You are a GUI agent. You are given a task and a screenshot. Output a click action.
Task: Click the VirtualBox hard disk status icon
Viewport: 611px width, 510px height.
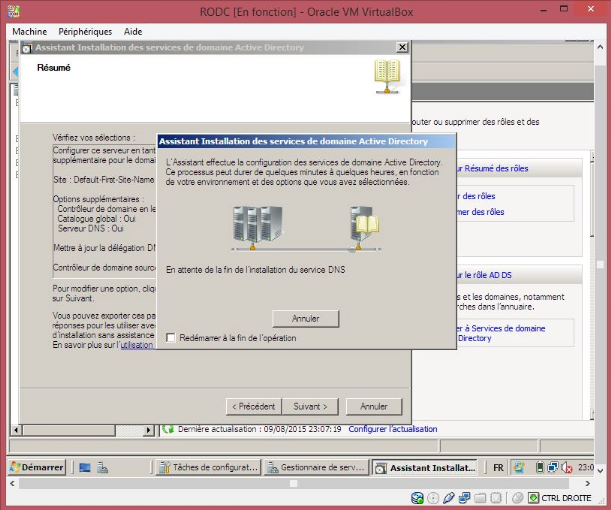pos(417,497)
